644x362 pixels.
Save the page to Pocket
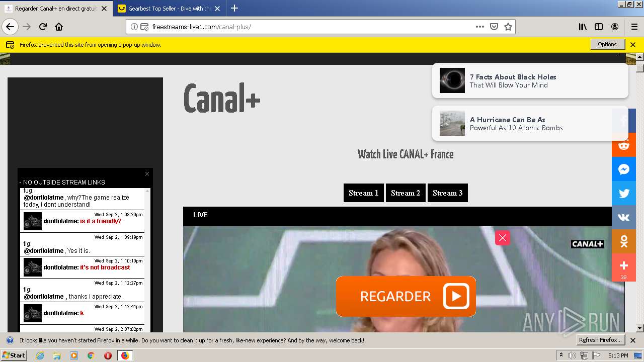click(494, 27)
